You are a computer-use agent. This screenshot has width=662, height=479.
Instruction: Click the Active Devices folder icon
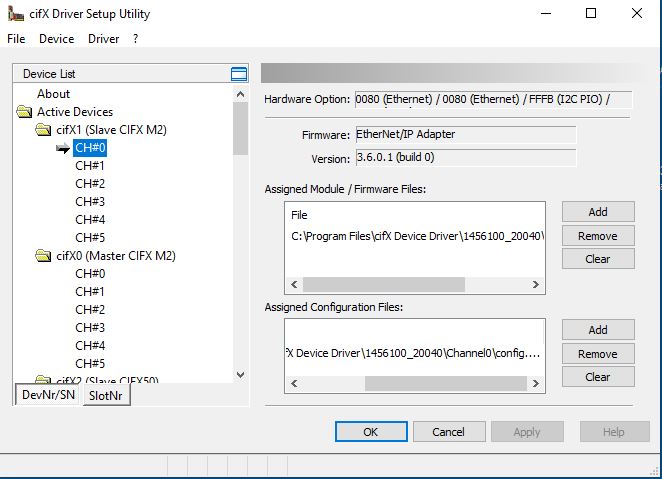[x=24, y=112]
